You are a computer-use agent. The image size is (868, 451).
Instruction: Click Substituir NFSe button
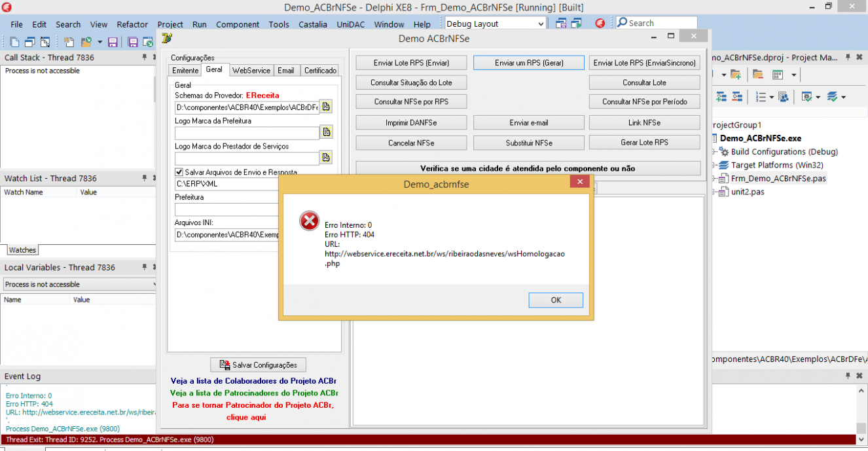529,143
